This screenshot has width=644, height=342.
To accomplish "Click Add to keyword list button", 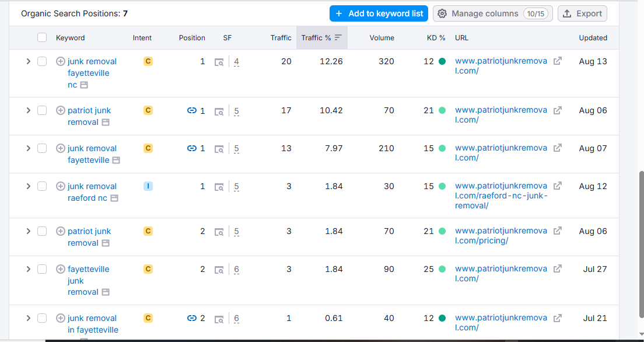I will point(379,13).
